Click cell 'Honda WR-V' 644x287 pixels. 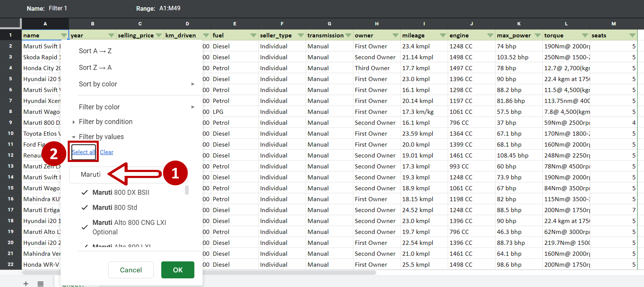[41, 264]
